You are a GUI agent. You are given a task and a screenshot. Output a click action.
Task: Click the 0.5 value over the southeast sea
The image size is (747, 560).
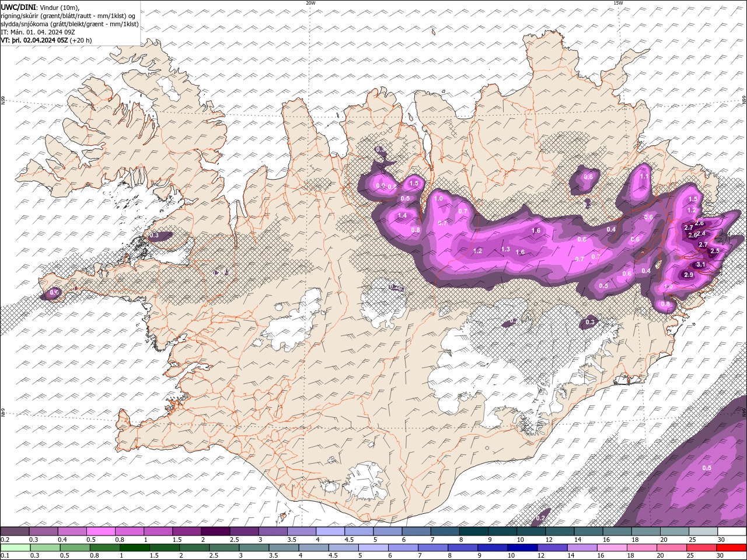(707, 468)
